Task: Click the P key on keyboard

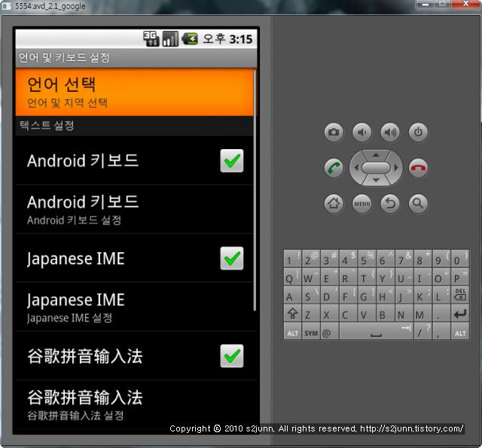Action: pos(460,276)
